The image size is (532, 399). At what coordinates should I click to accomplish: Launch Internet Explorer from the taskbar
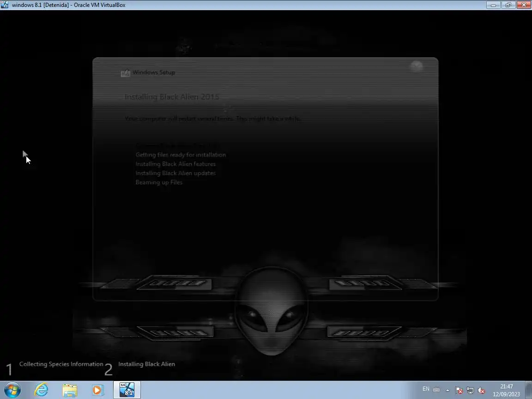click(41, 390)
